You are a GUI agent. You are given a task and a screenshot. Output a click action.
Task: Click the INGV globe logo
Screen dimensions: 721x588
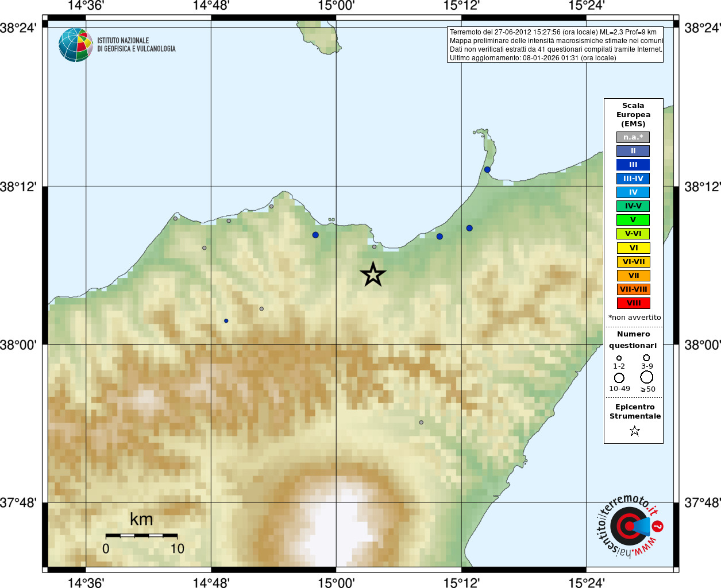point(76,45)
